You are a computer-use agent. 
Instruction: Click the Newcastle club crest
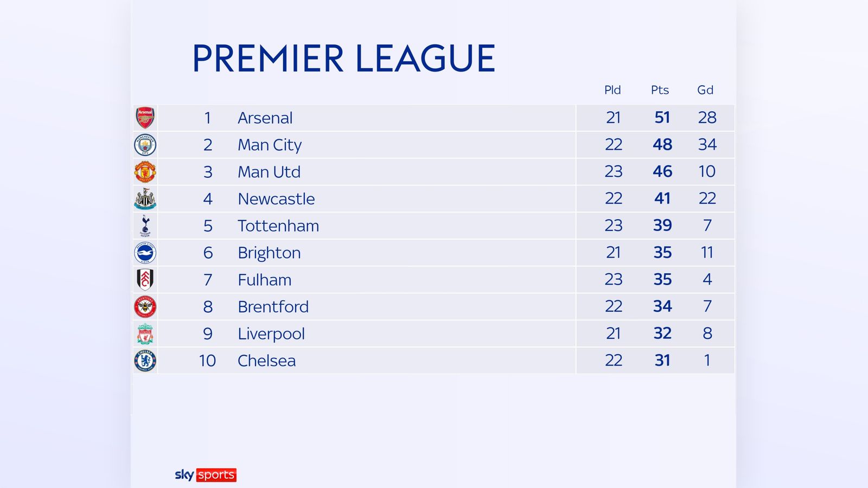tap(145, 199)
